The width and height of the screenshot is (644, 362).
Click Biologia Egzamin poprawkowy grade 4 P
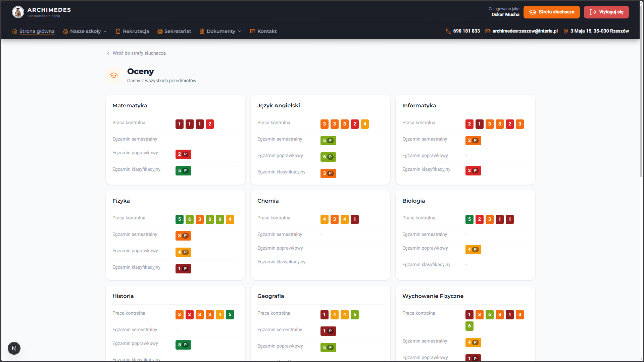click(473, 250)
